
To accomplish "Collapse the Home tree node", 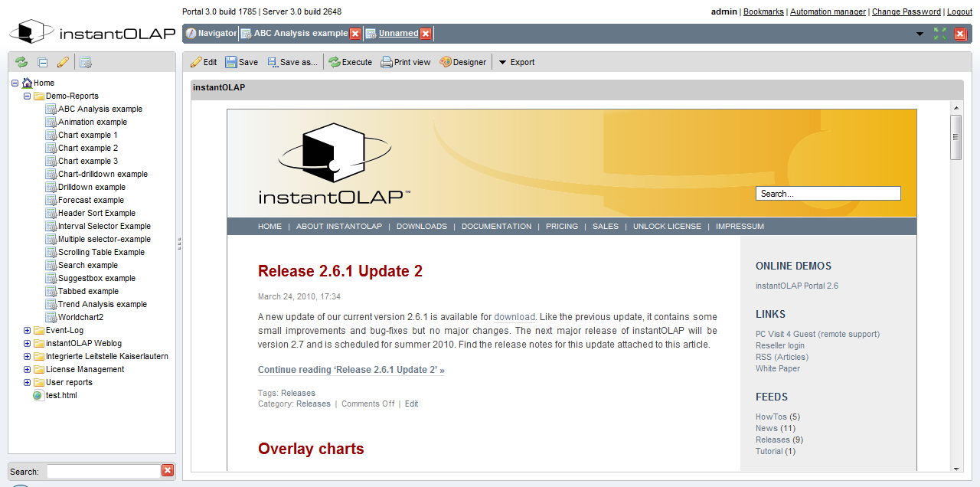I will tap(15, 83).
